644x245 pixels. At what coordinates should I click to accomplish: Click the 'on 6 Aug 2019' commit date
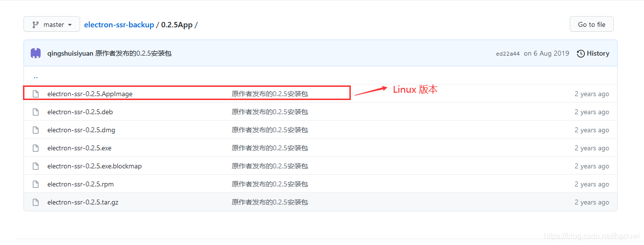(x=546, y=53)
